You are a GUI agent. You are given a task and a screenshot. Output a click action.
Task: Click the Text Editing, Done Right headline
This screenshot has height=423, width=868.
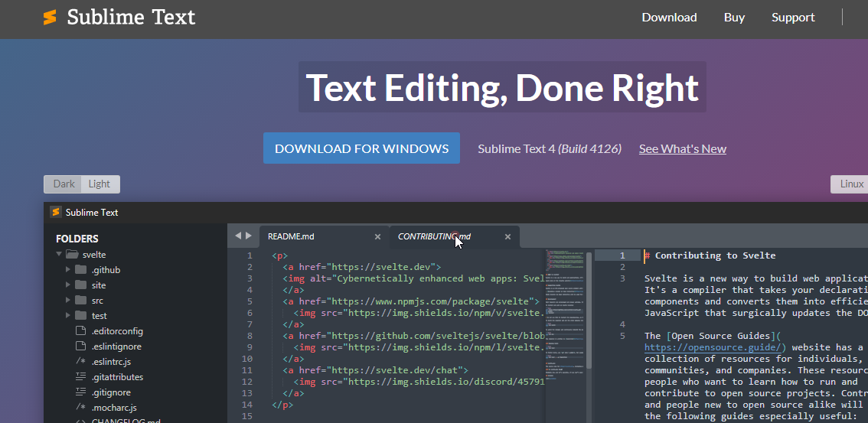click(502, 87)
